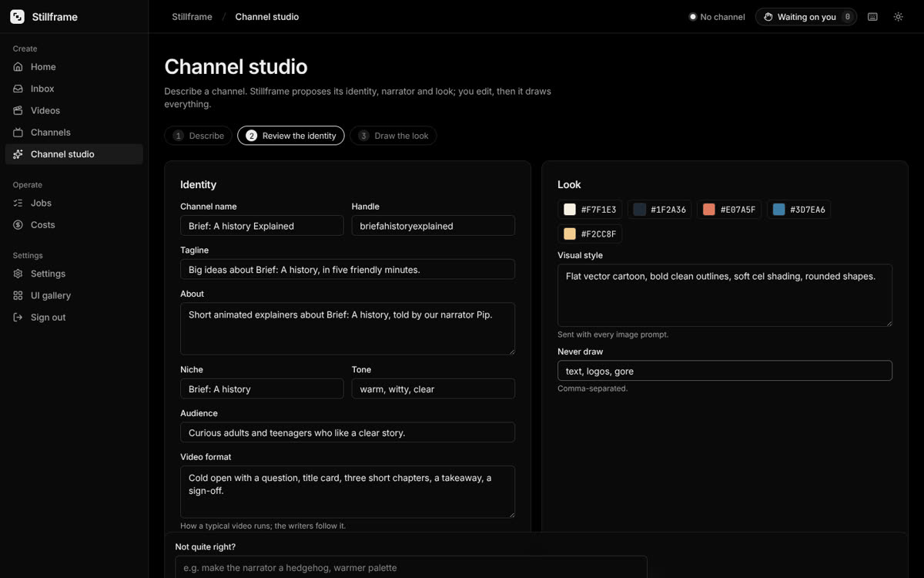Click the Audience input field
The height and width of the screenshot is (578, 924).
tap(347, 433)
